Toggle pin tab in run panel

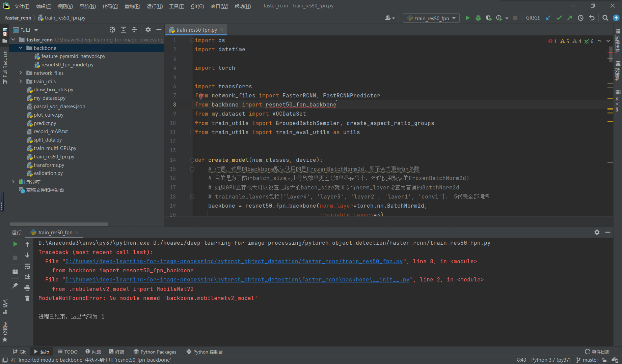[x=15, y=285]
